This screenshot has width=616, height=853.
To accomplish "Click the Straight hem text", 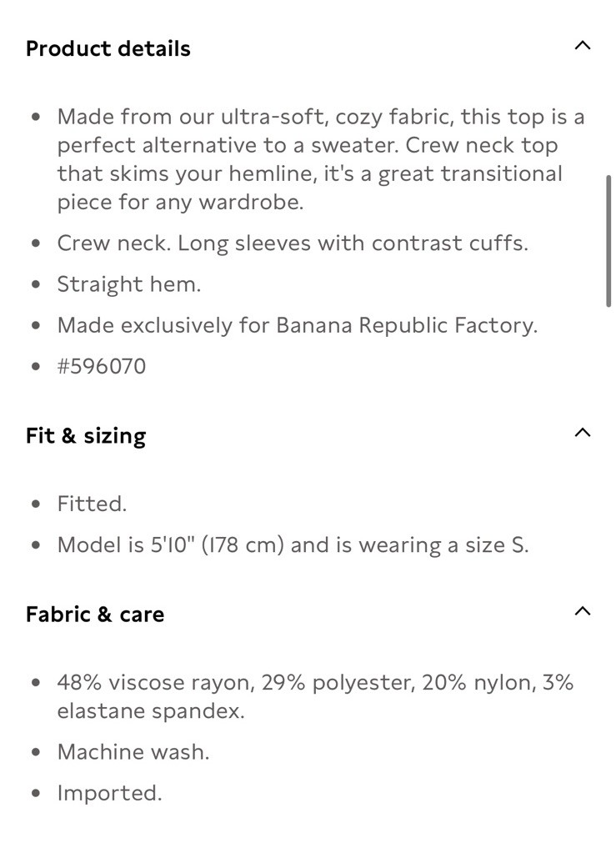I will [x=129, y=284].
